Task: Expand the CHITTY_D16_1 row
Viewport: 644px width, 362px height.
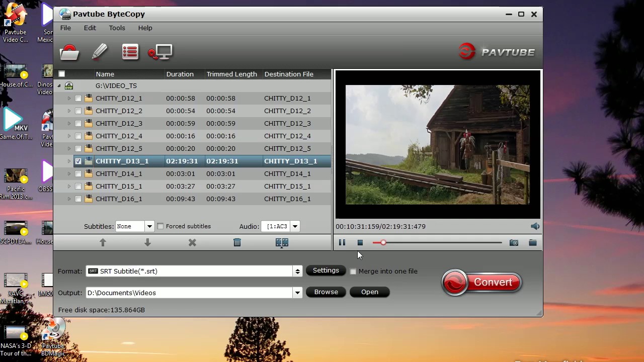Action: click(x=69, y=199)
